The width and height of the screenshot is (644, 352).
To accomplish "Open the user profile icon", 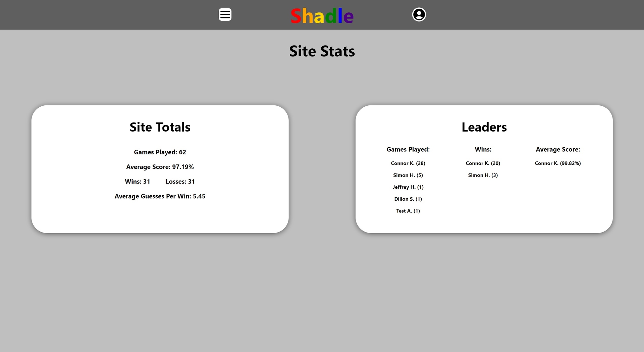I will 419,14.
